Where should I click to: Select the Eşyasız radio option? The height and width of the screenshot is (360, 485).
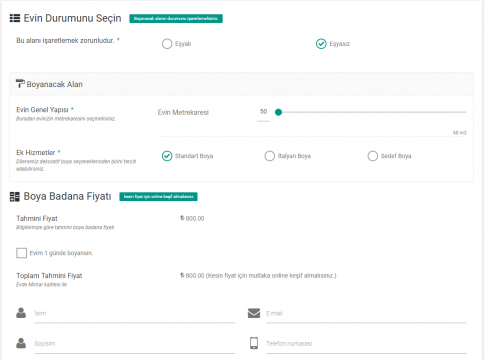tap(321, 44)
